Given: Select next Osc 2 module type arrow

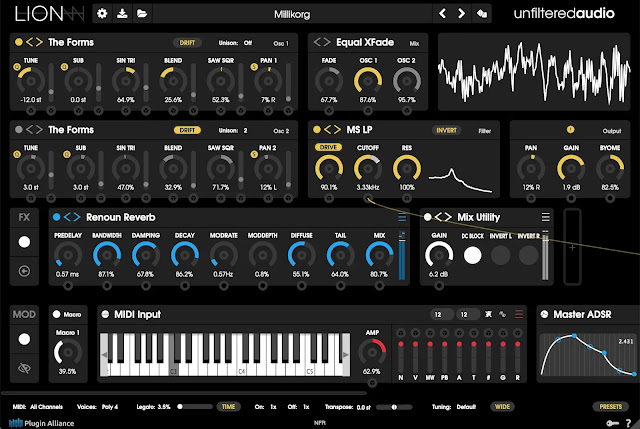Looking at the screenshot, I should [39, 130].
